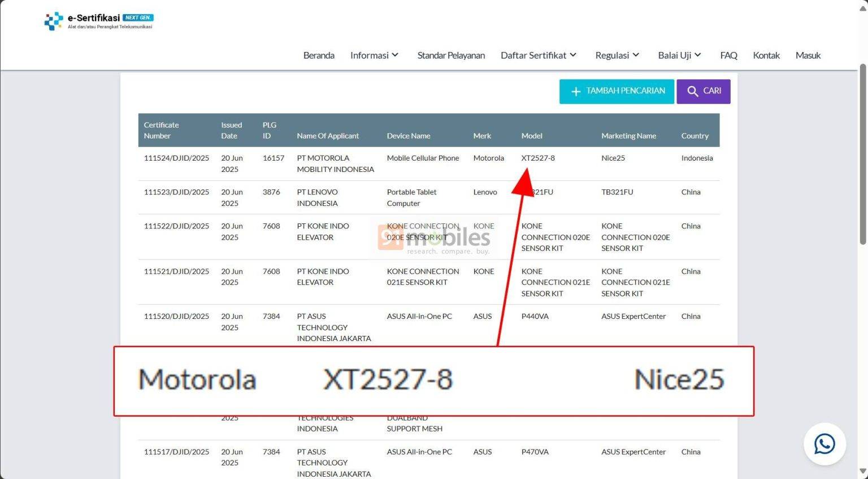Go to the Kontak page
Viewport: 868px width, 479px height.
tap(766, 55)
